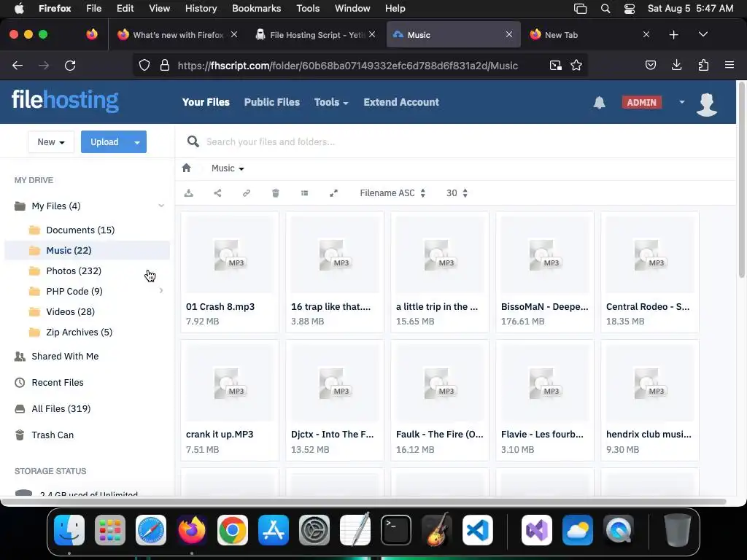Open Google Chrome from the dock
Image resolution: width=747 pixels, height=560 pixels.
(x=233, y=530)
